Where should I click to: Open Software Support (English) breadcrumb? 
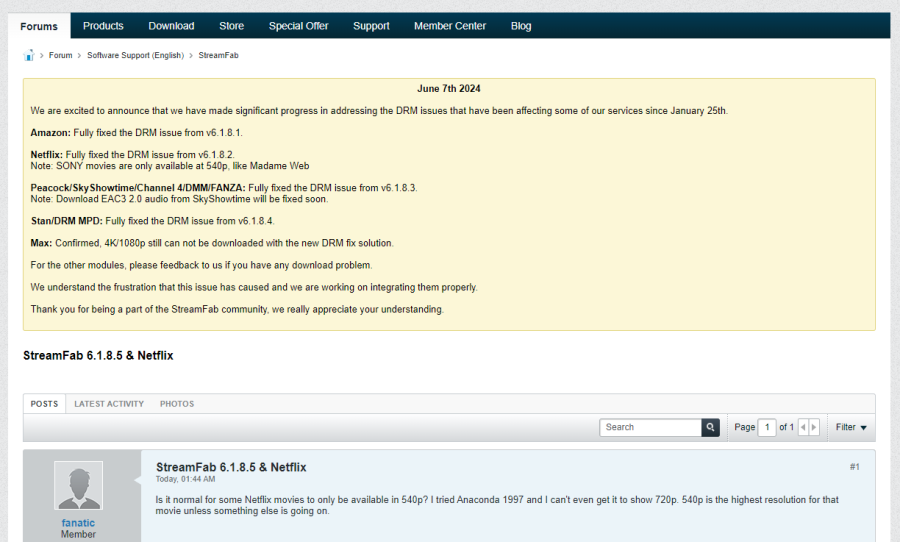coord(135,55)
